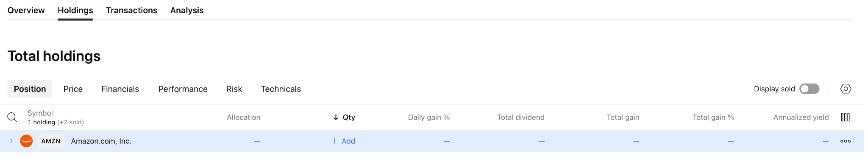868x162 pixels.
Task: Expand the AMZN holding row
Action: 11,141
